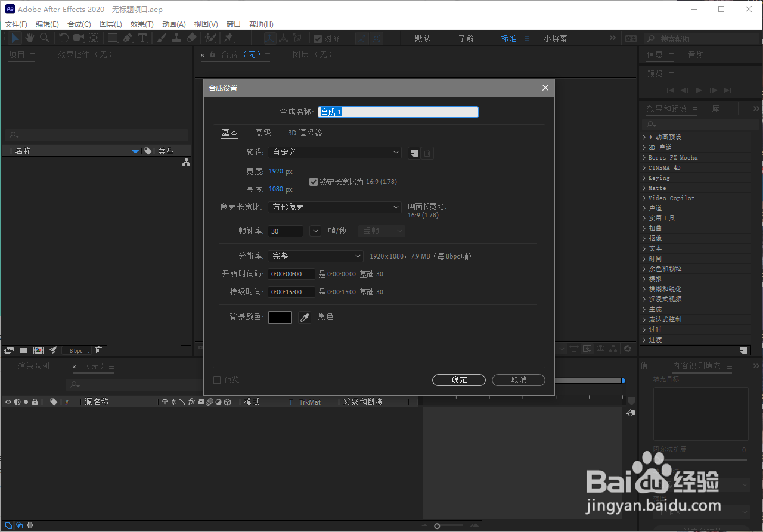This screenshot has width=763, height=532.
Task: Click the lock column header in timeline
Action: [x=35, y=402]
